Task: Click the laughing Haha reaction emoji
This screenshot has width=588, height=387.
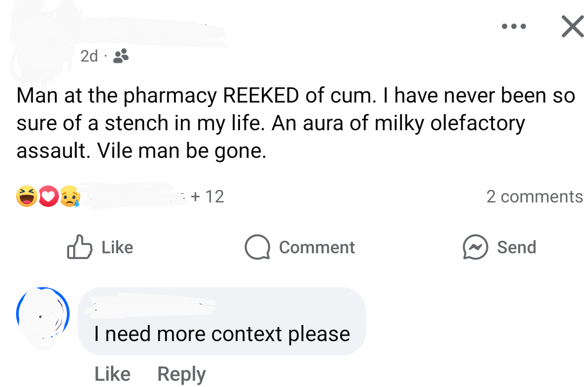Action: (27, 197)
